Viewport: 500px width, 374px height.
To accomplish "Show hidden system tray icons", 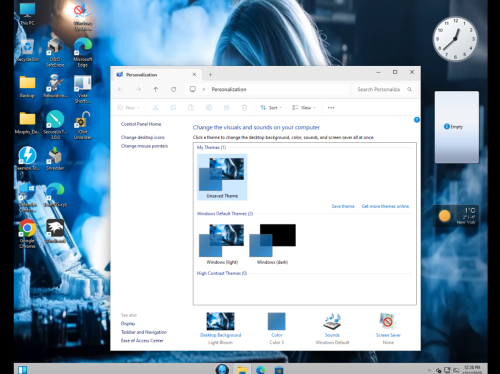I will point(429,370).
